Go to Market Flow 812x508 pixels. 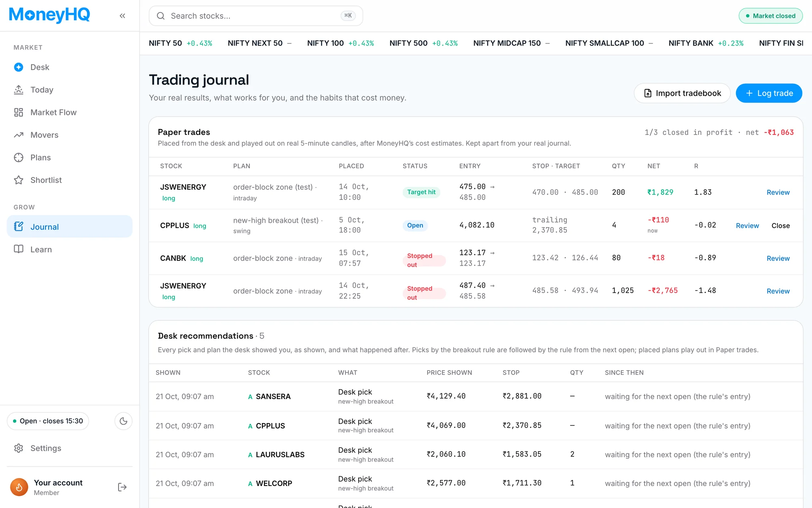tap(70, 112)
